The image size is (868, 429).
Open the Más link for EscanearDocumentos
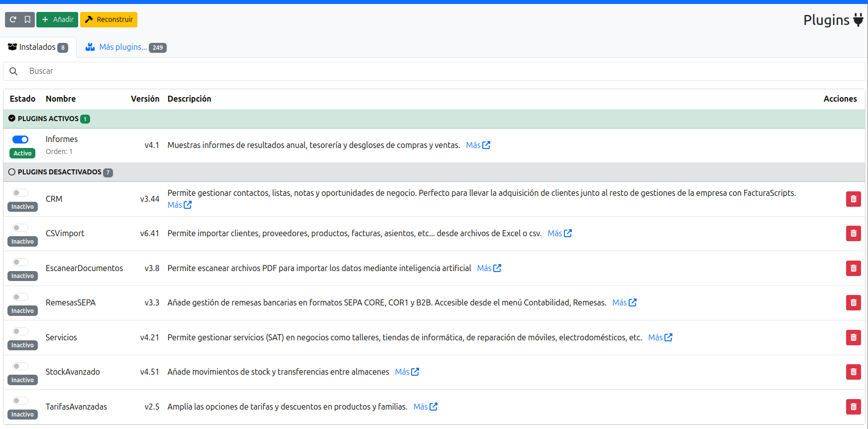click(x=489, y=268)
